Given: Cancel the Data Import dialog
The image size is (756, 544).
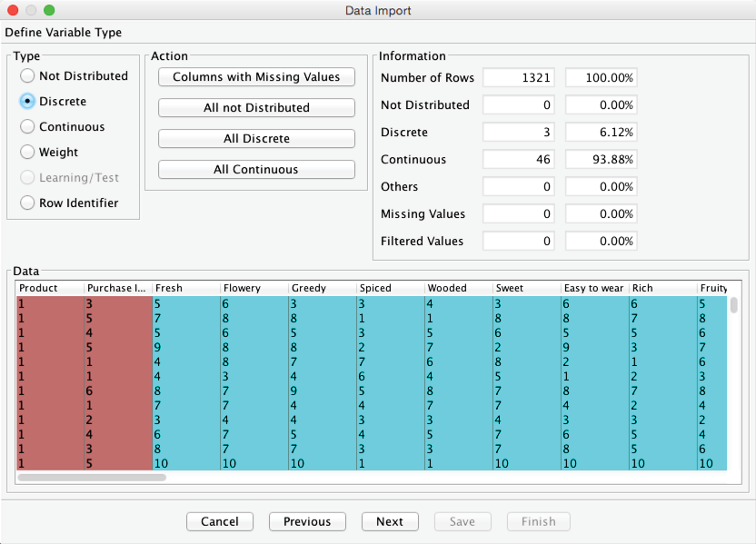Looking at the screenshot, I should pos(220,521).
